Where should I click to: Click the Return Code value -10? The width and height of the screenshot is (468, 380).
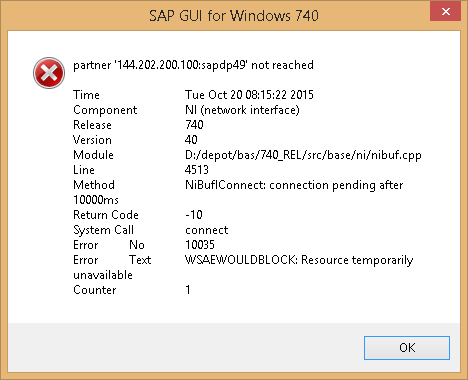click(x=194, y=215)
